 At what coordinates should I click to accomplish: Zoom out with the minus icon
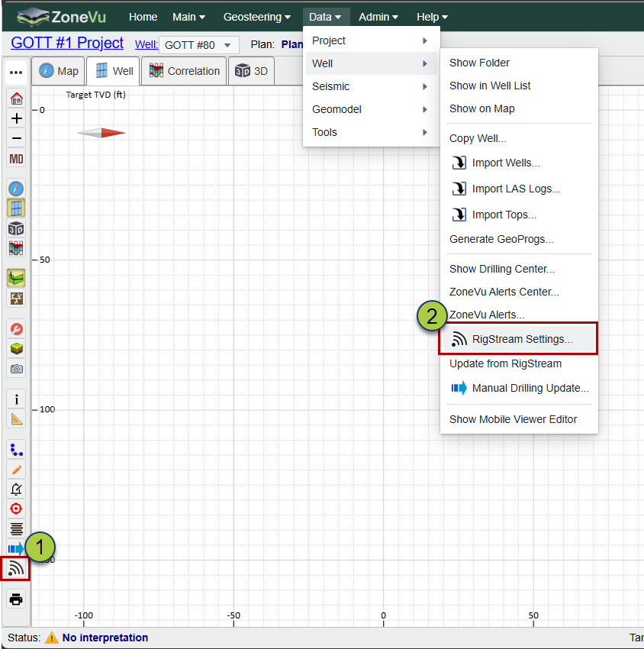pos(16,138)
